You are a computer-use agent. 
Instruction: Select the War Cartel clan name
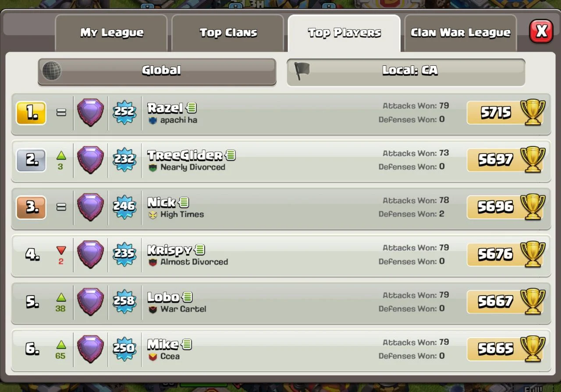183,309
